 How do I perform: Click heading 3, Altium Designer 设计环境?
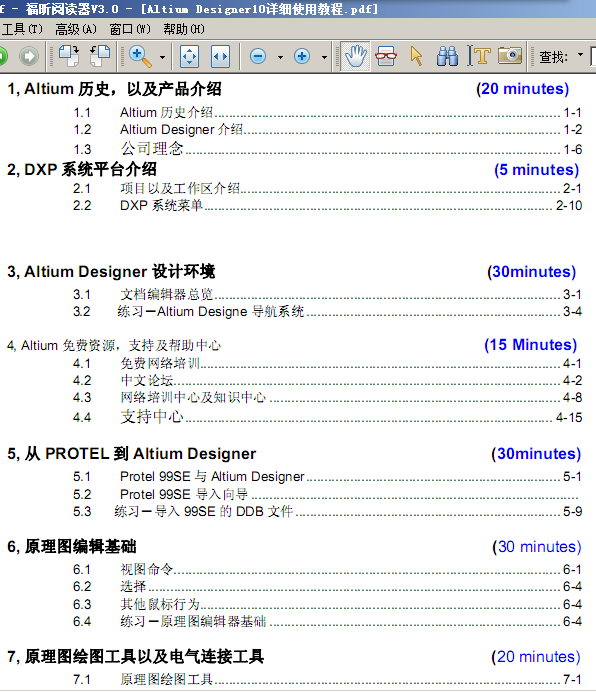point(111,271)
